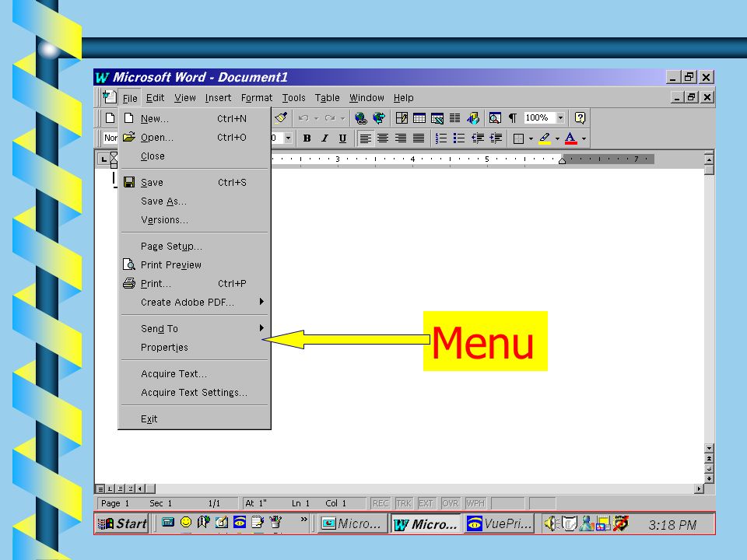The width and height of the screenshot is (747, 560).
Task: Toggle Italic formatting
Action: [324, 138]
